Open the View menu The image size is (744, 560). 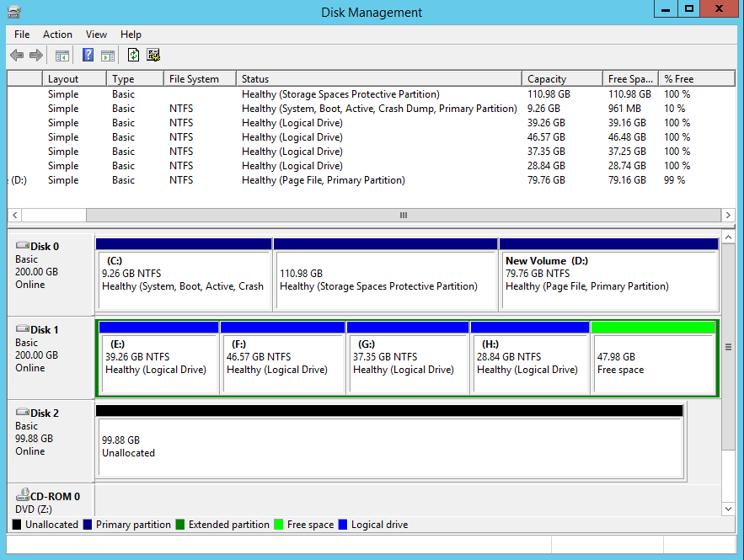96,35
